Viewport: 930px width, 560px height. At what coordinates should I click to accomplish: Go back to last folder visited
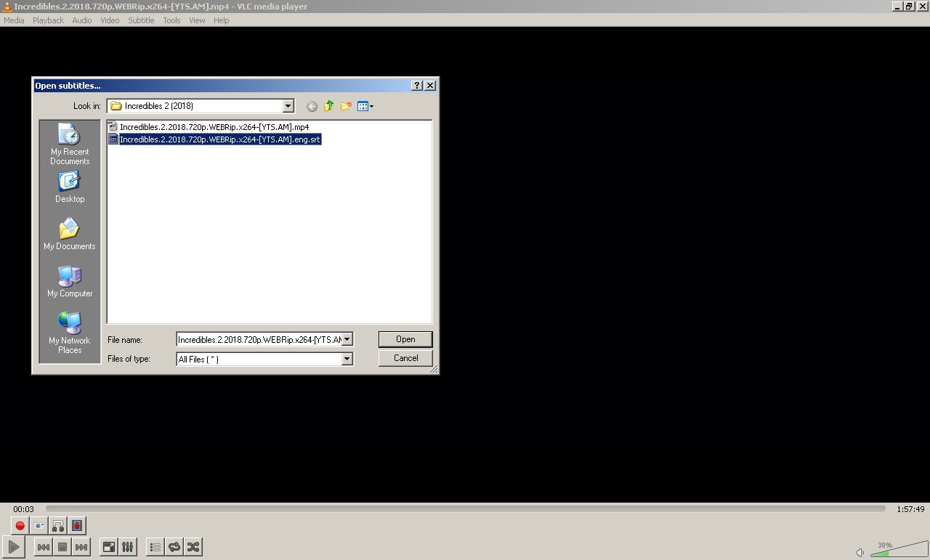tap(312, 106)
